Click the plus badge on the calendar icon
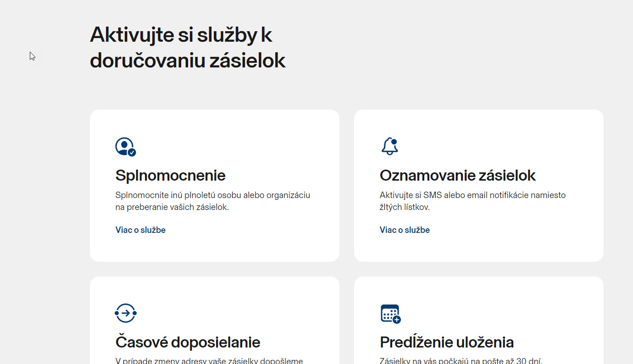This screenshot has height=364, width=633. [397, 320]
